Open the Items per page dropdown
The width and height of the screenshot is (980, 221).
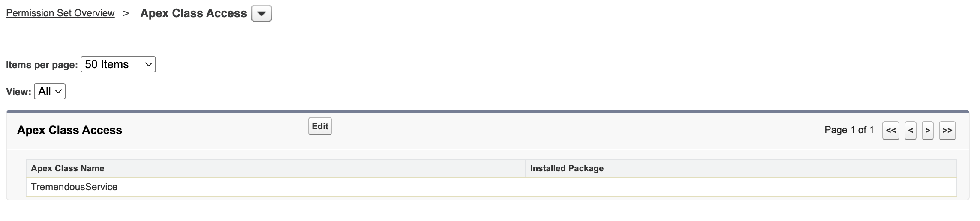[x=118, y=64]
